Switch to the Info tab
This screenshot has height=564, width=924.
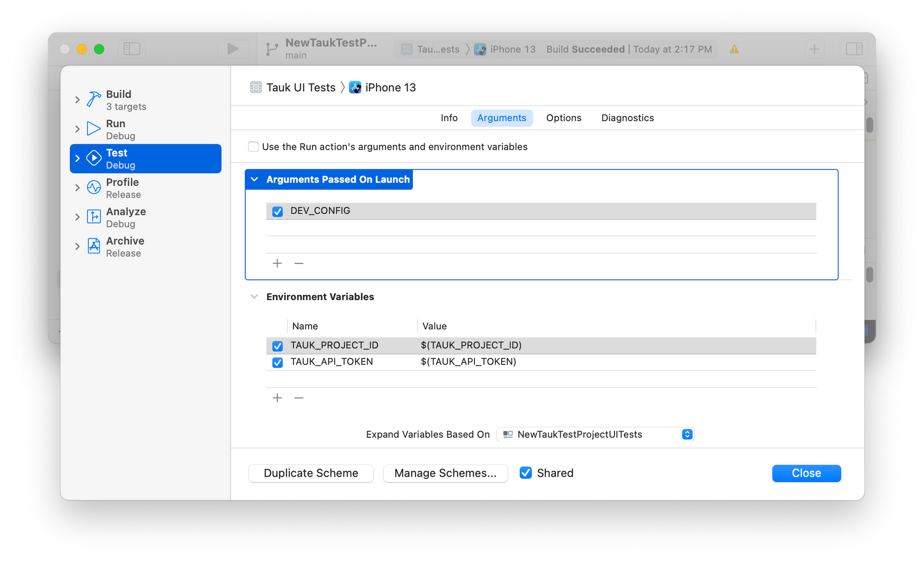[450, 117]
